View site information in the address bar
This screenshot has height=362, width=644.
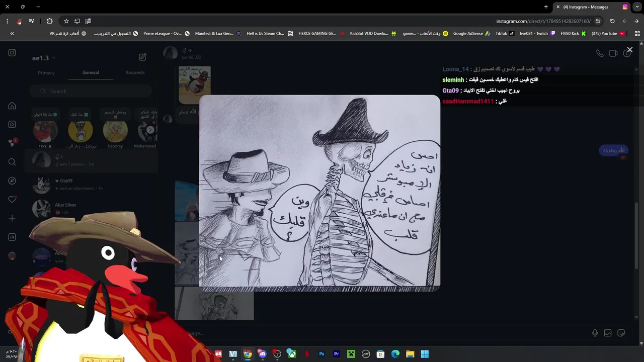pyautogui.click(x=598, y=21)
